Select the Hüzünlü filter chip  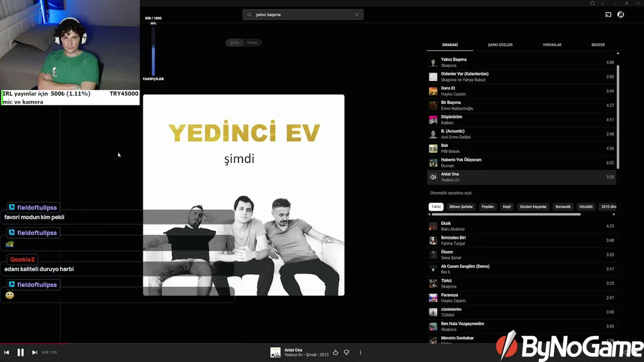(586, 207)
